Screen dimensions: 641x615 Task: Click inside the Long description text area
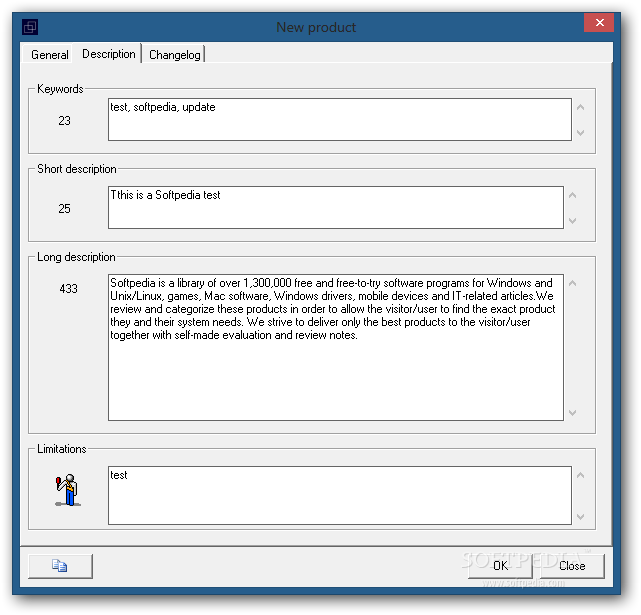(x=336, y=347)
